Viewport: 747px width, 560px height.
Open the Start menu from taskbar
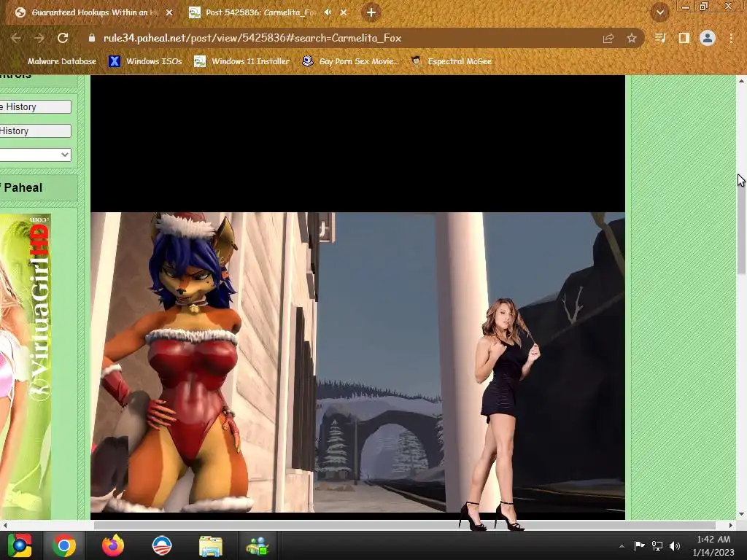coord(20,545)
